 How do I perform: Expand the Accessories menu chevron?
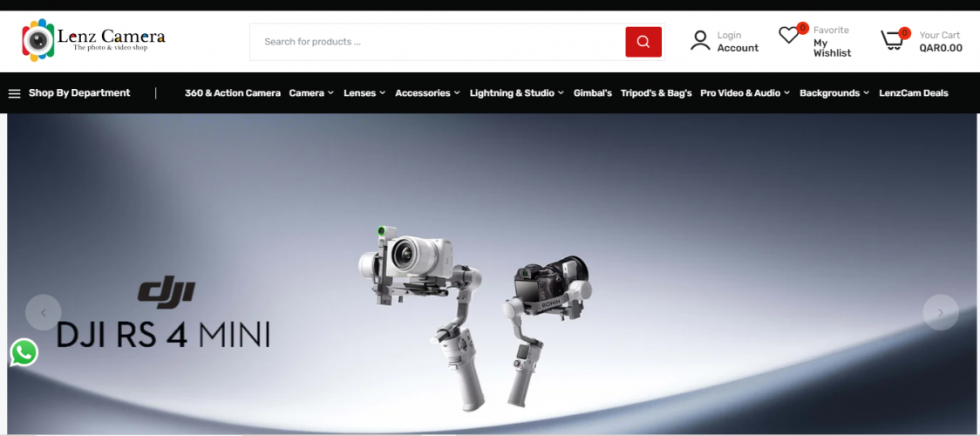tap(457, 93)
